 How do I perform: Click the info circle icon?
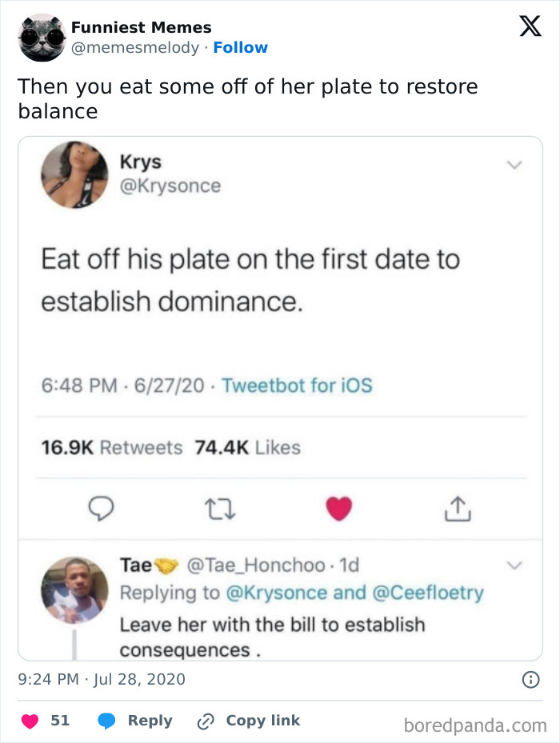click(532, 679)
